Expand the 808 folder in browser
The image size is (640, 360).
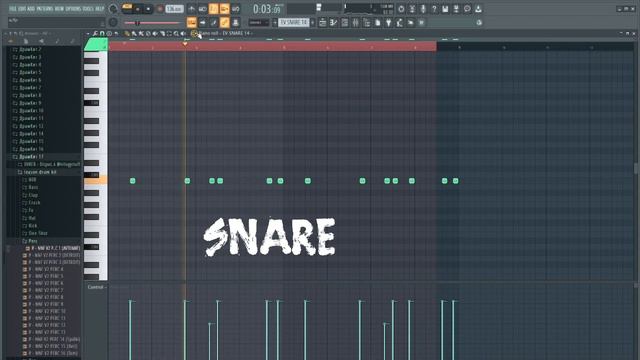tap(29, 180)
